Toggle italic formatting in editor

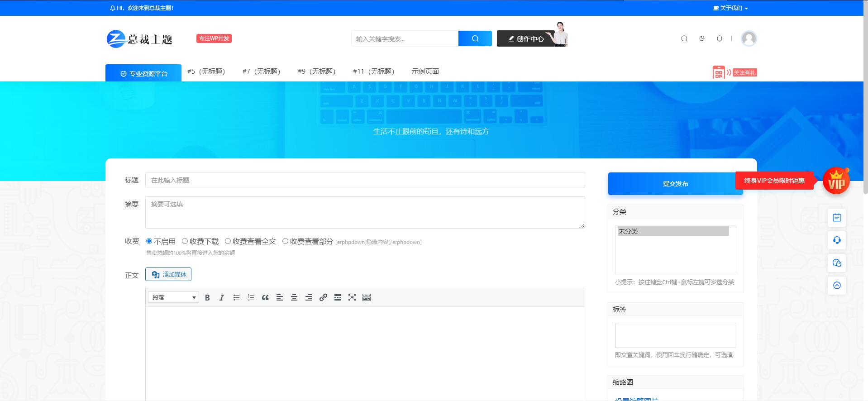point(222,297)
